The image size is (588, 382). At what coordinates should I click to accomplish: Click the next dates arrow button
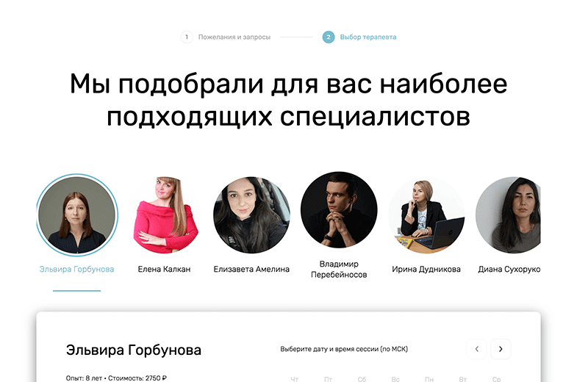pyautogui.click(x=501, y=349)
